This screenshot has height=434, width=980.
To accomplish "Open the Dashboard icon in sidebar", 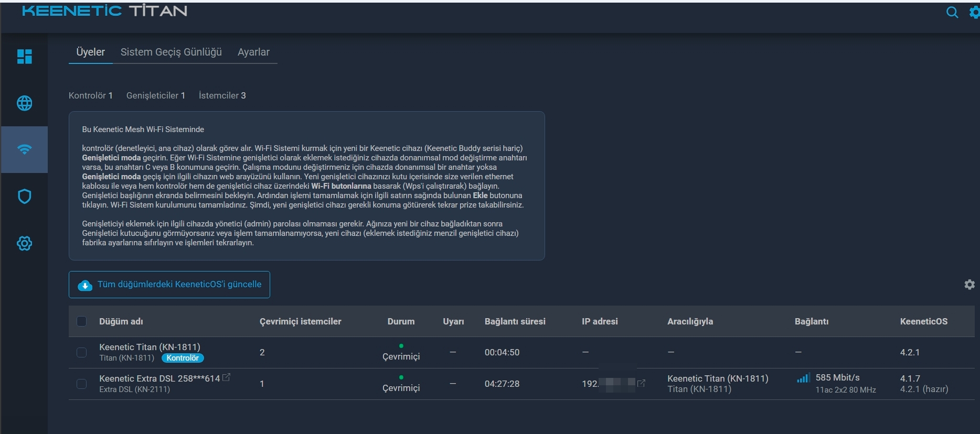I will click(25, 56).
